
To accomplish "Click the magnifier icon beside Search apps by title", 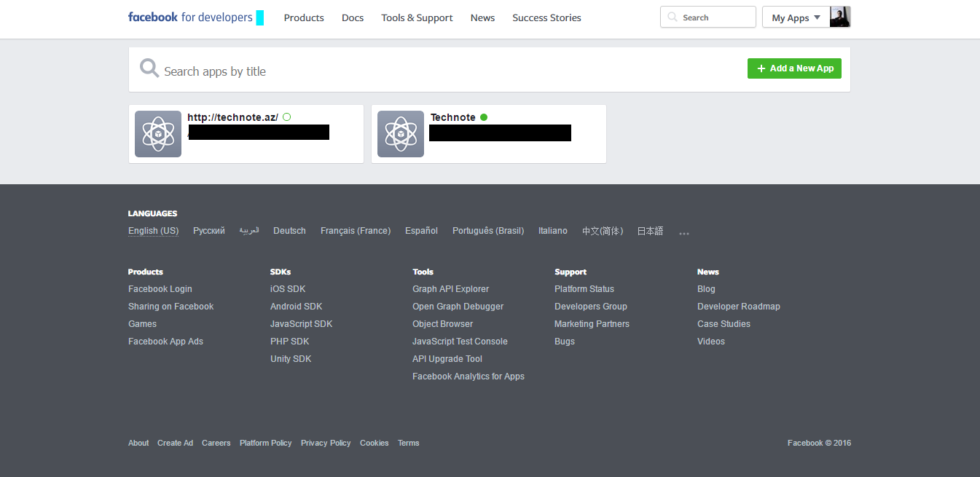I will click(149, 69).
